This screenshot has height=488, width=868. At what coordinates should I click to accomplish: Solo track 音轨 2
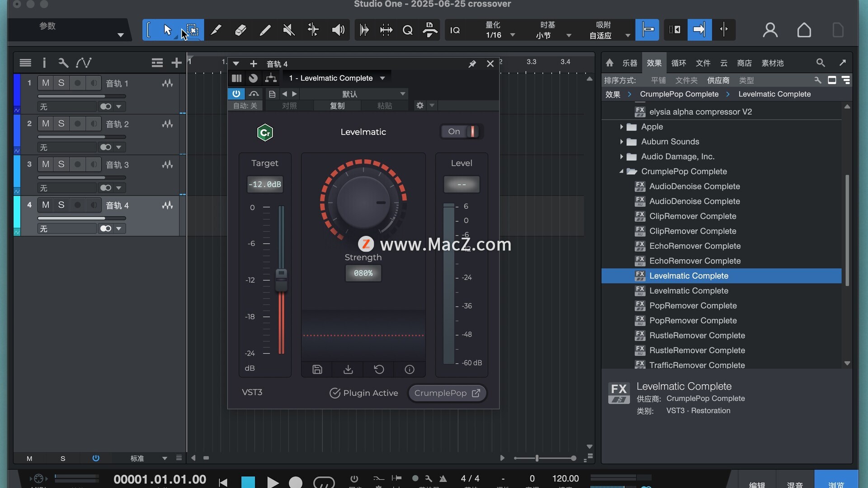tap(61, 123)
